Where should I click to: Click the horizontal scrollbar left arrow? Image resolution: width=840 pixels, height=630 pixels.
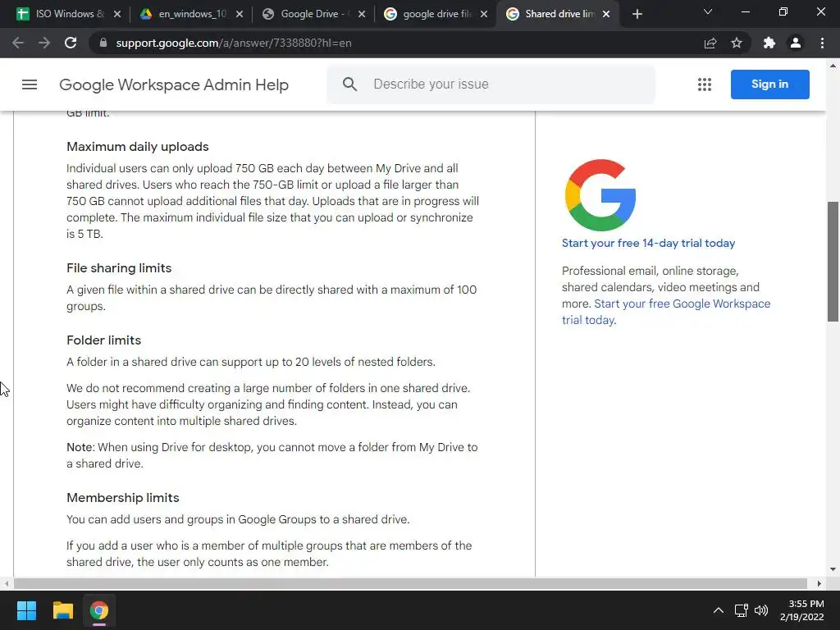tap(6, 583)
